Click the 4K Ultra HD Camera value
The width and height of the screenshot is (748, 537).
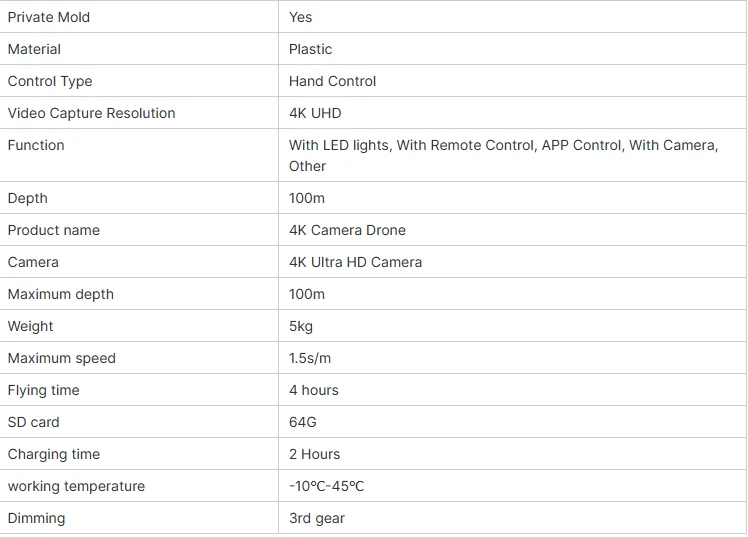point(355,262)
